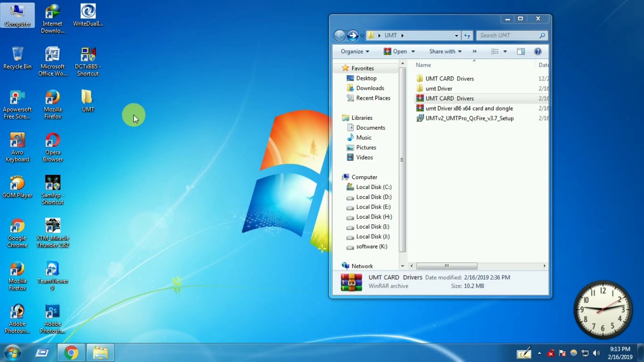Open the Organize dropdown menu
Image resolution: width=644 pixels, height=362 pixels.
point(355,51)
